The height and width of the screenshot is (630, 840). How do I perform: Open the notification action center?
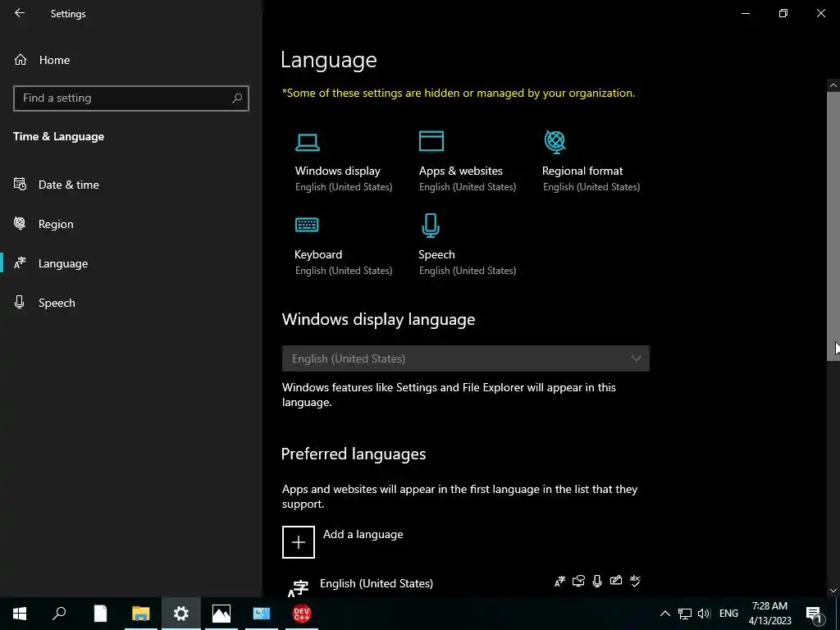coord(815,614)
